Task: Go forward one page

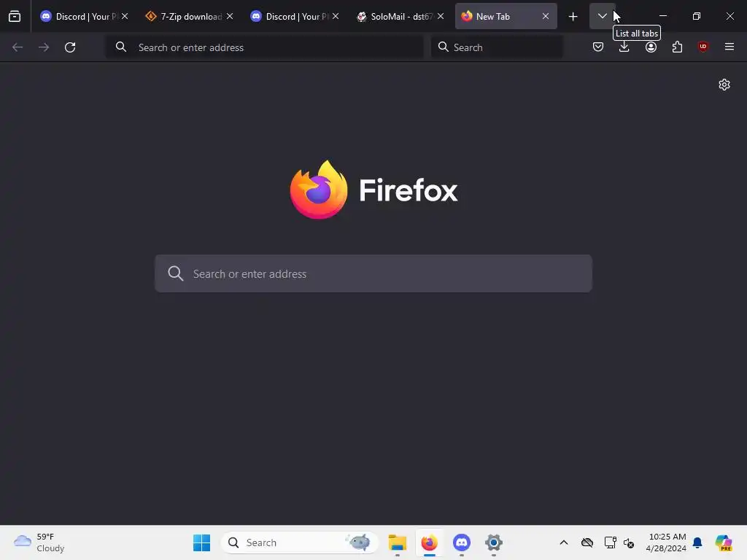Action: 44,47
